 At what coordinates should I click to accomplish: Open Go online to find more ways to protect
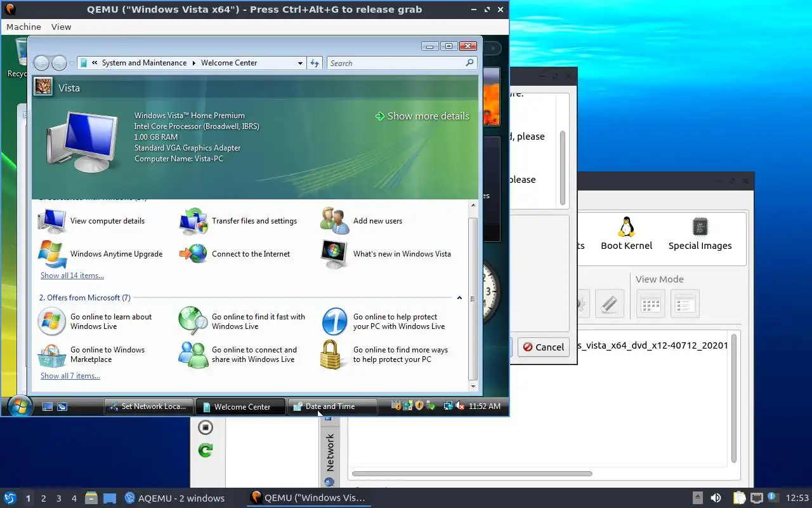384,354
